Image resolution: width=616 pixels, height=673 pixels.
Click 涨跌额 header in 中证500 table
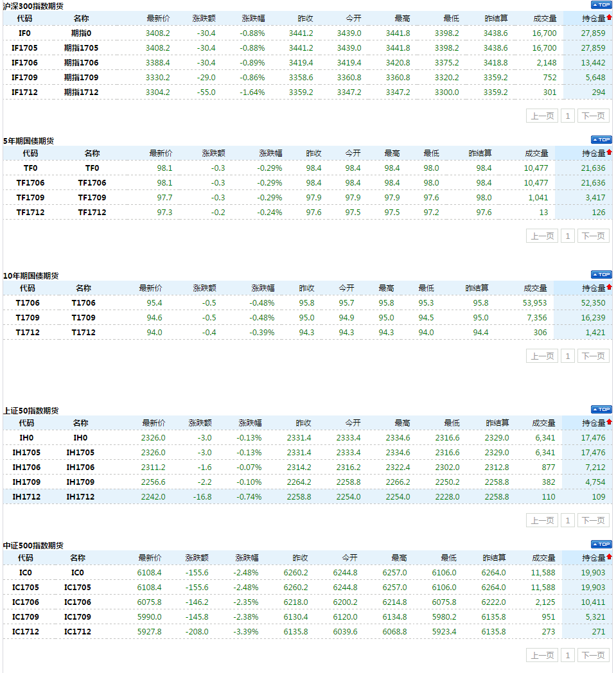pyautogui.click(x=197, y=557)
